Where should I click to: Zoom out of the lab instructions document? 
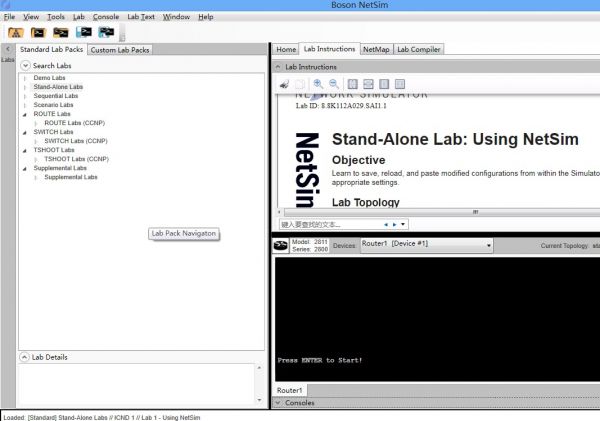pos(334,84)
